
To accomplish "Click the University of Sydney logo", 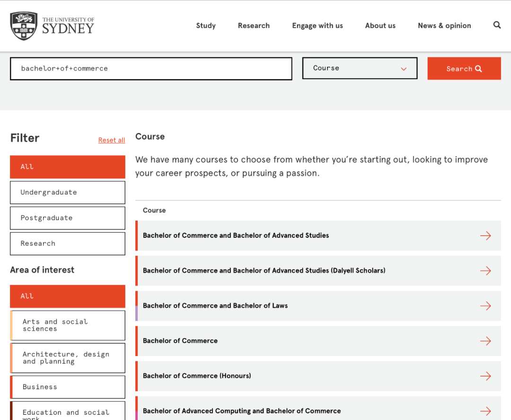I will (x=52, y=26).
